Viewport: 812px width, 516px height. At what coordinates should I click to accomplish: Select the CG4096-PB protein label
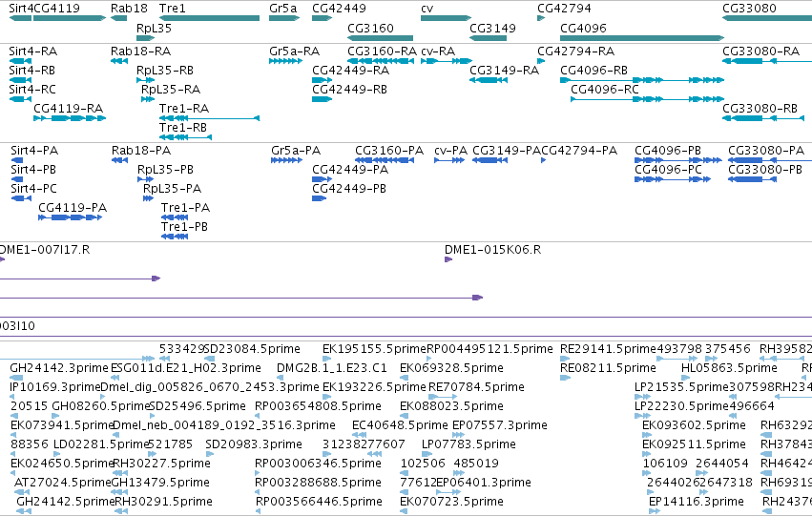click(x=668, y=151)
